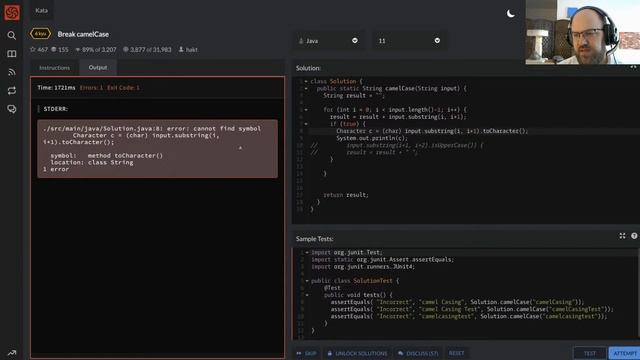Click the Sample Tests header label
This screenshot has width=640, height=360.
coord(314,239)
